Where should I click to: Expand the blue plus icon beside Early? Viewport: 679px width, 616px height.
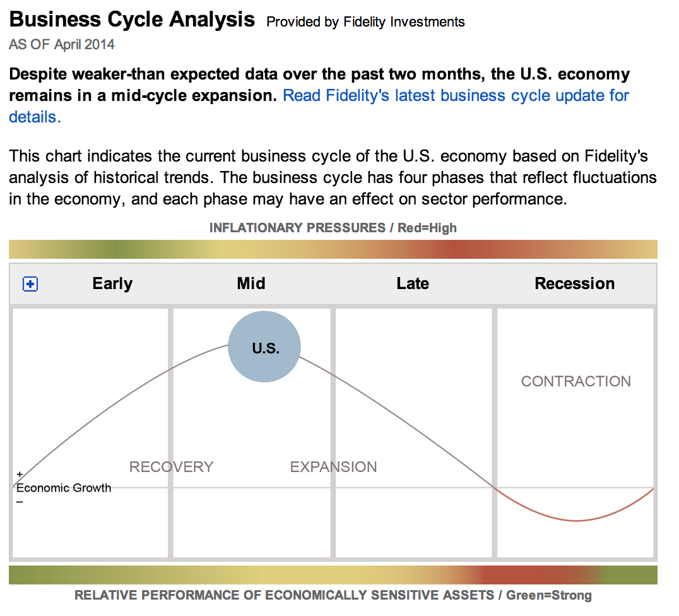coord(30,285)
